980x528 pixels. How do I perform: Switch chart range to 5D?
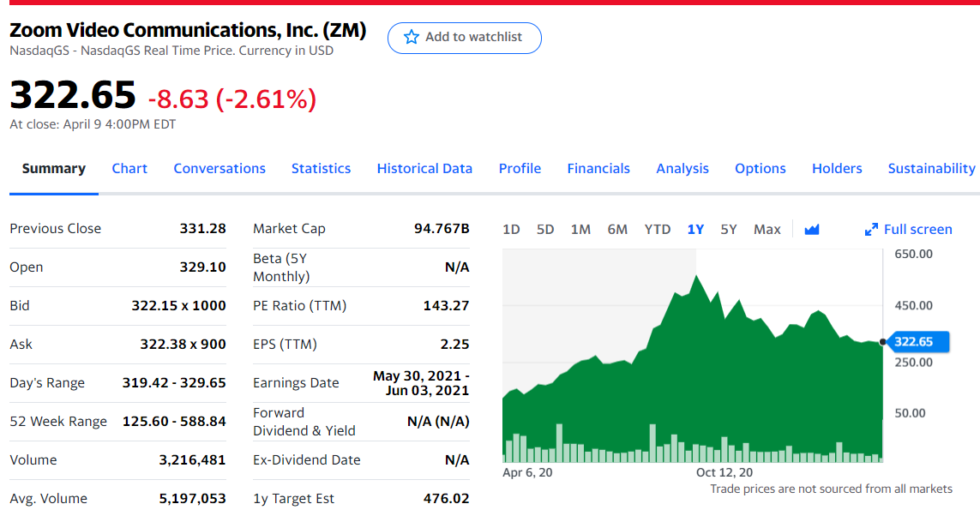pyautogui.click(x=545, y=229)
